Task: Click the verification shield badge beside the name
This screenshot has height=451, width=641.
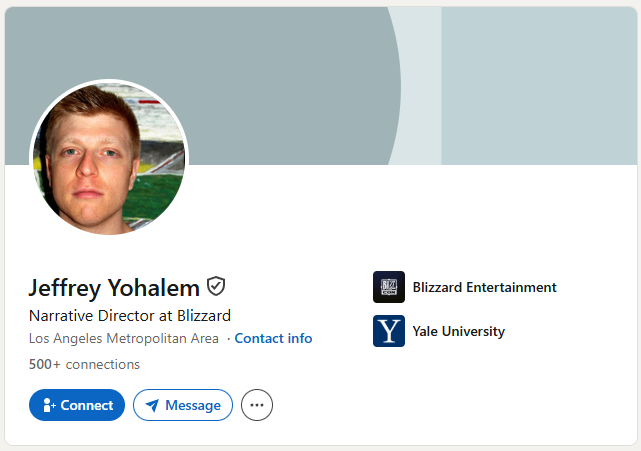Action: (x=216, y=287)
